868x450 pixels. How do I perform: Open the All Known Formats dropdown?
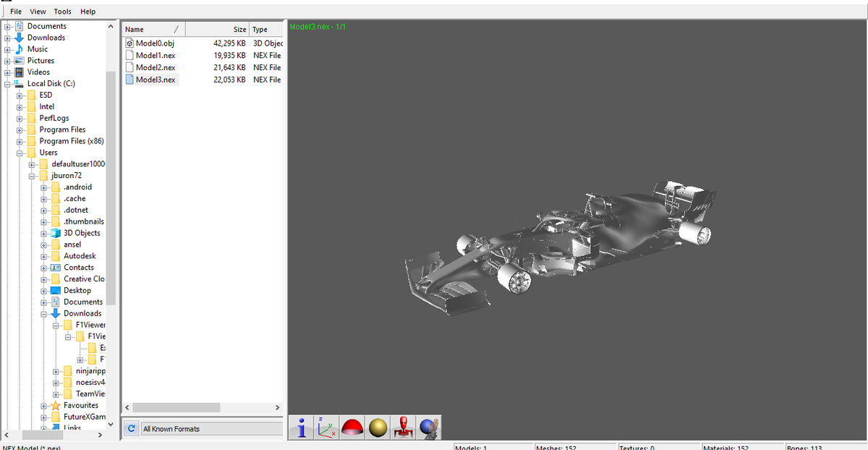[211, 428]
